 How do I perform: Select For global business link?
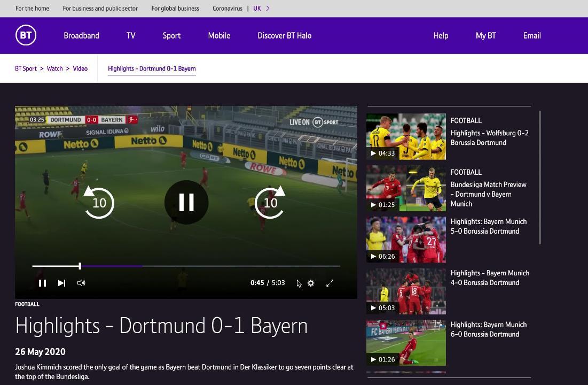pyautogui.click(x=175, y=8)
